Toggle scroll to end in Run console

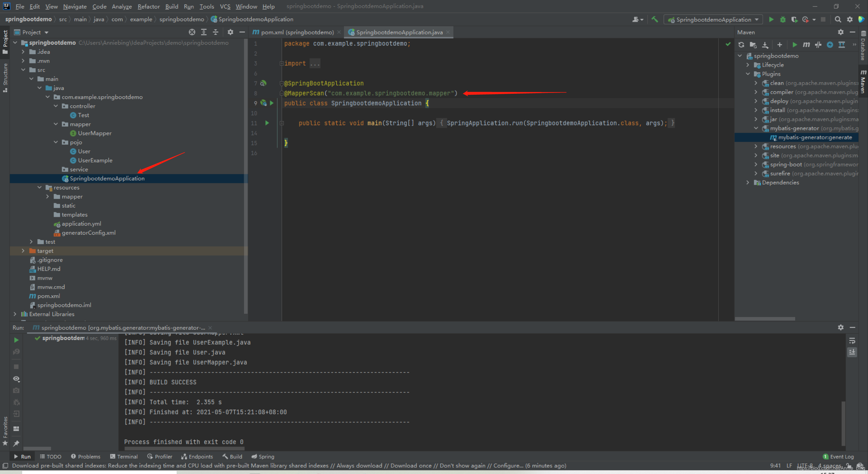852,352
